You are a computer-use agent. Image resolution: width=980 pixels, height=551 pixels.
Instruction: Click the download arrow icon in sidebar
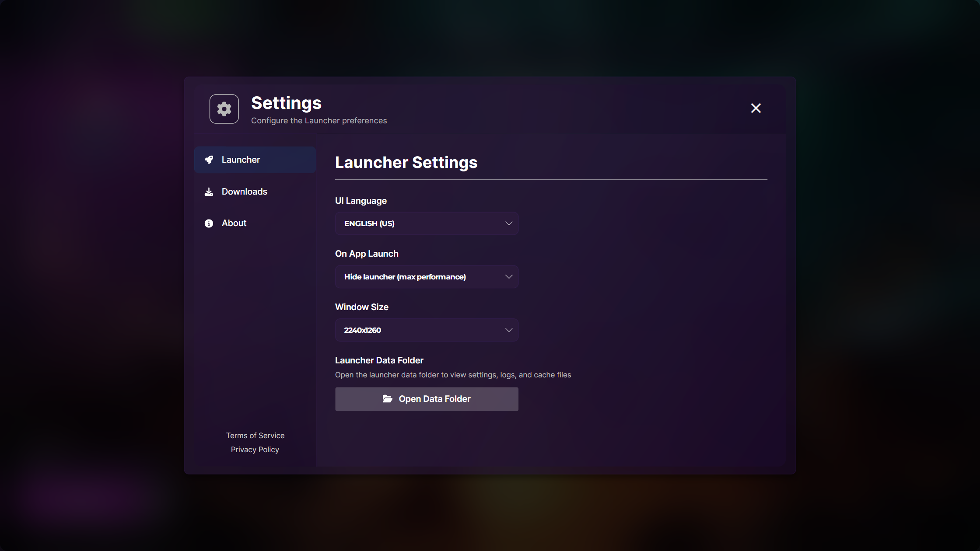209,192
